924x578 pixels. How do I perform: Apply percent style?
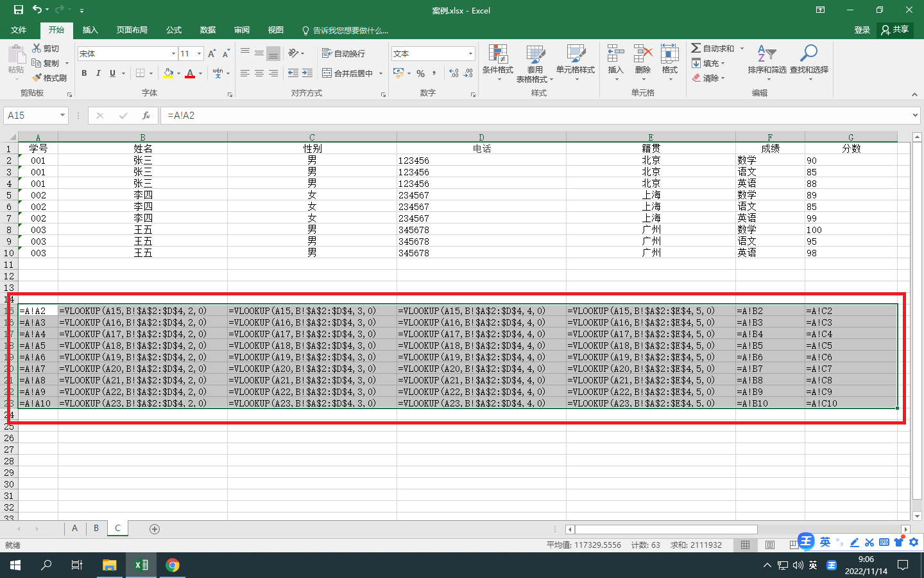click(x=421, y=73)
